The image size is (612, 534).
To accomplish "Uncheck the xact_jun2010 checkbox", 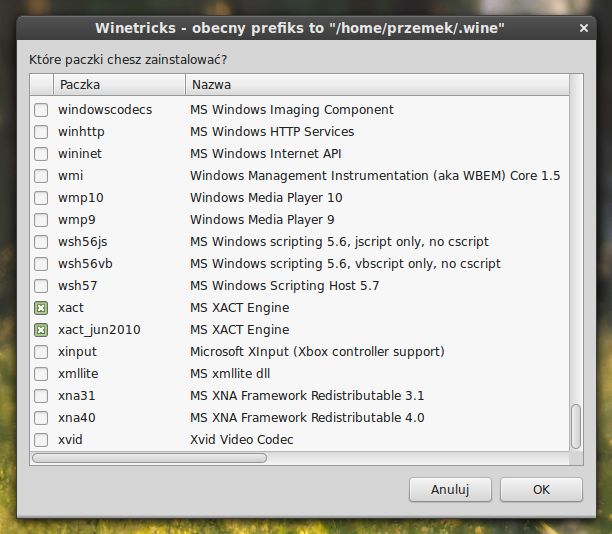I will (x=41, y=330).
